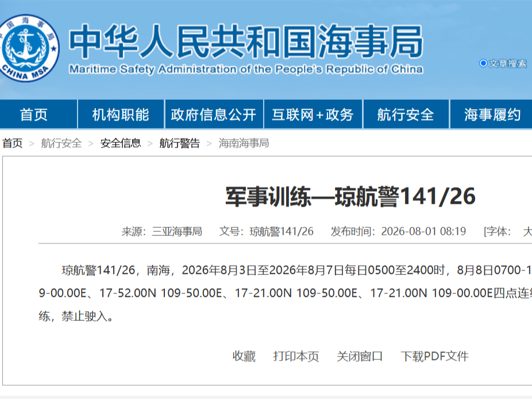Screen dimensions: 532x399
Task: Click 海南海事局 in the breadcrumb trail
Action: point(244,143)
